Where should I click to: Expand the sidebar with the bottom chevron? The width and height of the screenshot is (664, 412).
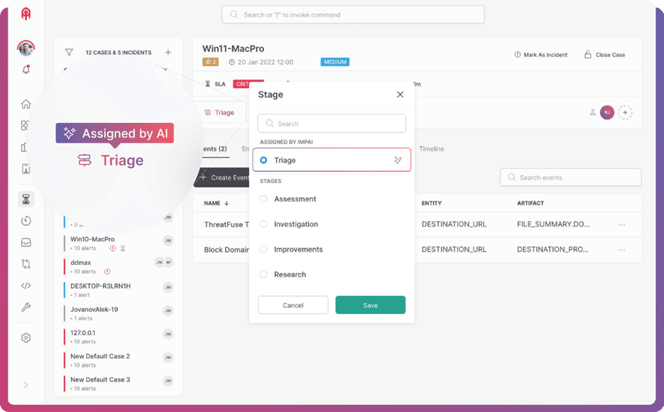(x=26, y=385)
